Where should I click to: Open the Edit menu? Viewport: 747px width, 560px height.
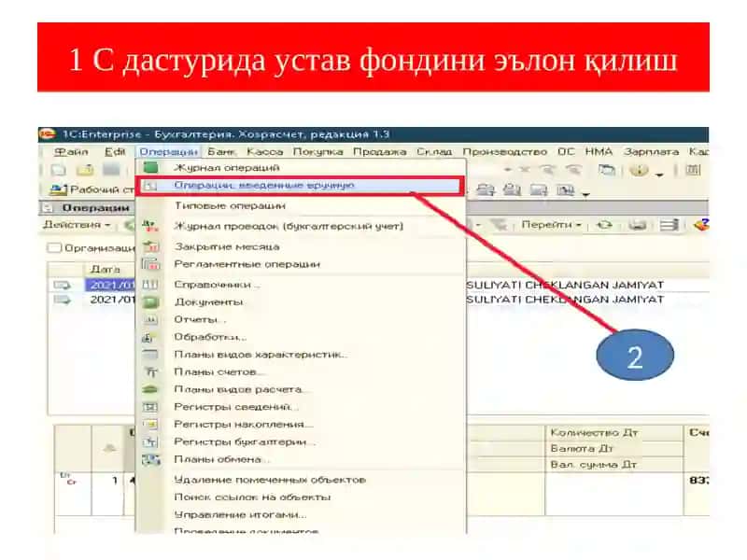115,152
